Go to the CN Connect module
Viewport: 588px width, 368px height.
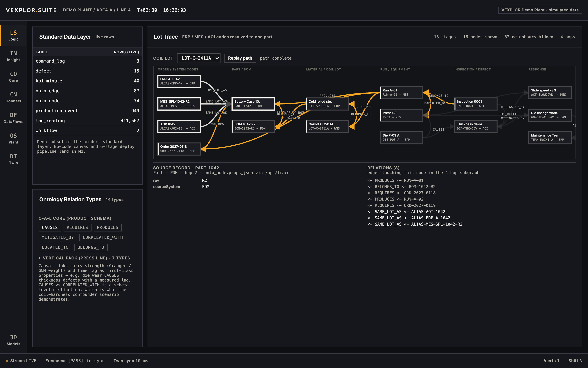click(13, 97)
